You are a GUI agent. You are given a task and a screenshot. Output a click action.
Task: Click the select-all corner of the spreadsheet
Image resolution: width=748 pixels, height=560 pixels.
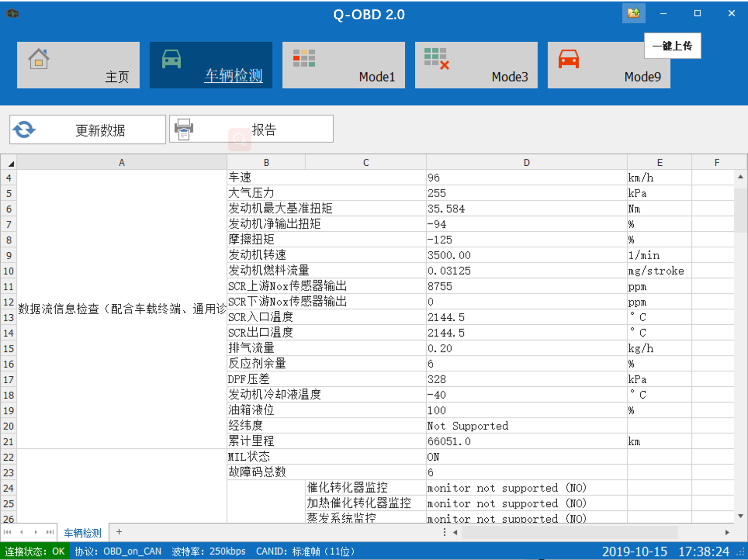click(x=9, y=162)
